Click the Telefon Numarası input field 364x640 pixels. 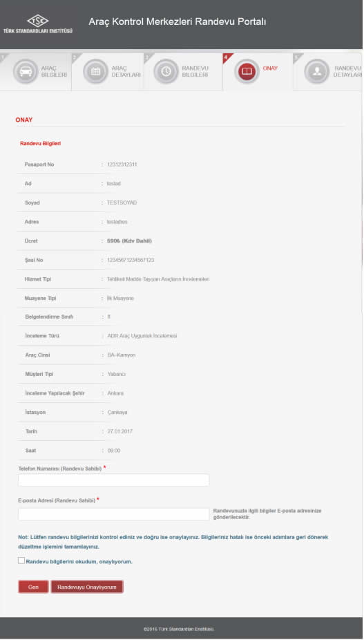(113, 480)
